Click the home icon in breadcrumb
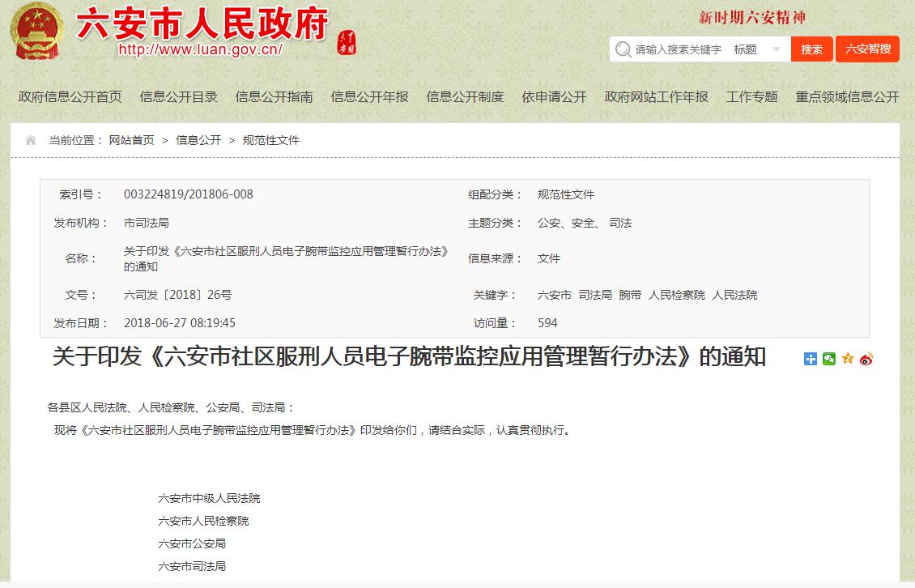Viewport: 915px width, 588px height. pos(30,140)
